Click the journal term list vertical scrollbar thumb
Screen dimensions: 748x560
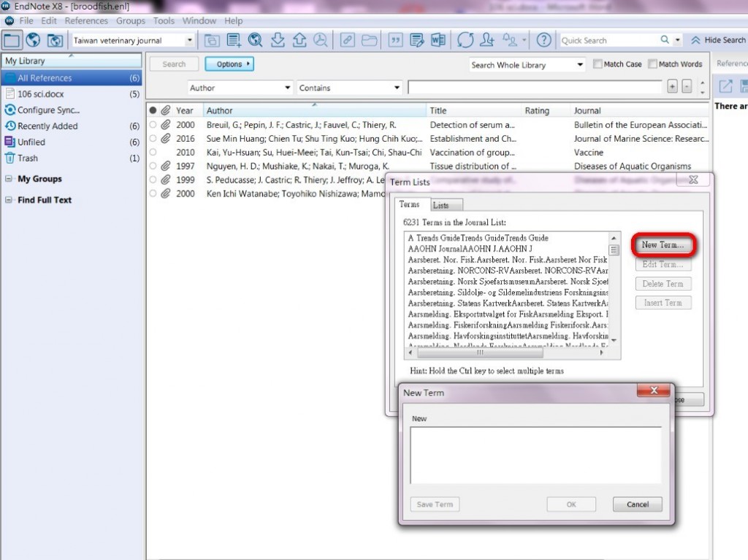614,250
